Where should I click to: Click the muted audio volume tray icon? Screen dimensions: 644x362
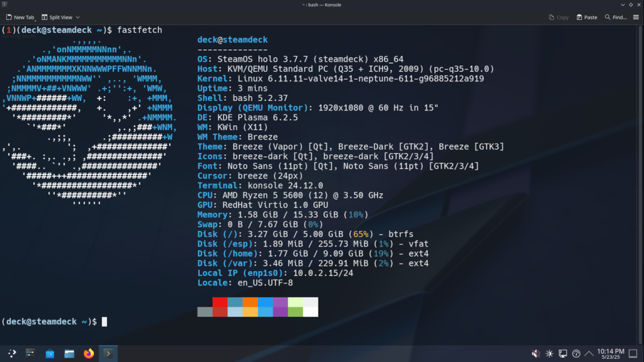[x=536, y=353]
